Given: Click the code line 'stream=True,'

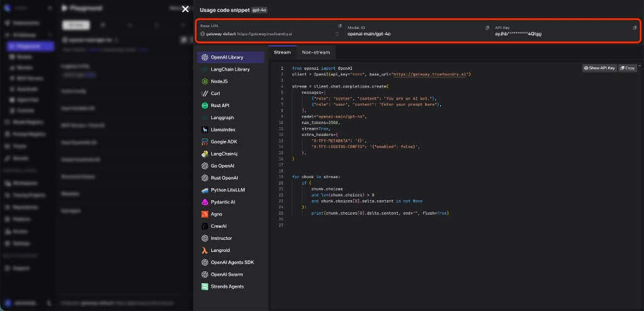Looking at the screenshot, I should (316, 129).
